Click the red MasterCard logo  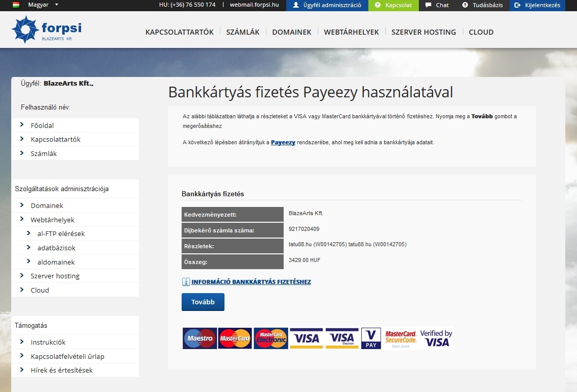click(x=235, y=338)
